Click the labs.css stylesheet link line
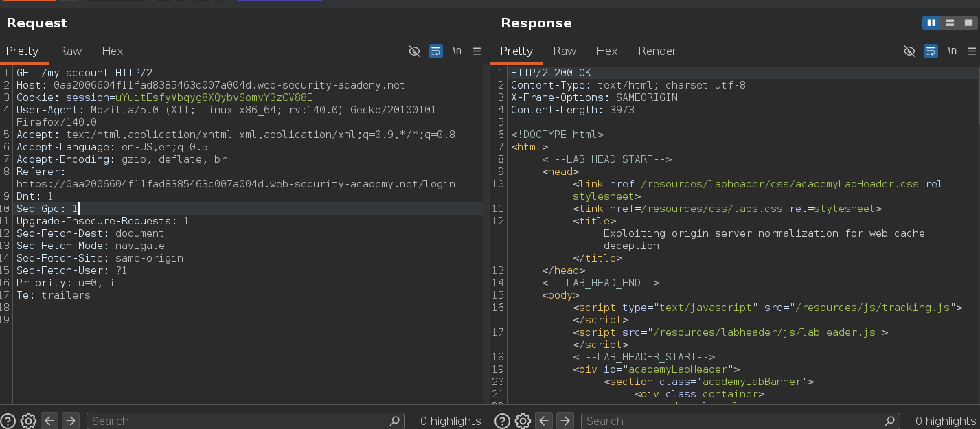The image size is (980, 429). click(x=727, y=209)
